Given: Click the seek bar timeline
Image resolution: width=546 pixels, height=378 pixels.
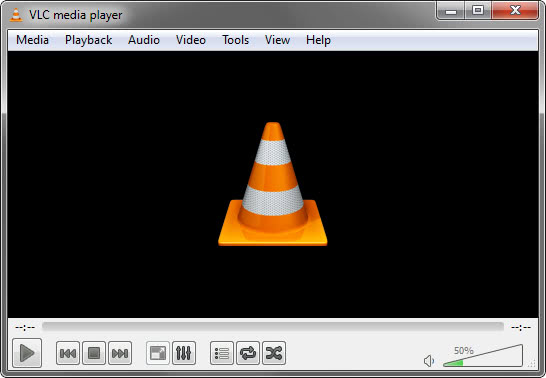Looking at the screenshot, I should pos(273,327).
